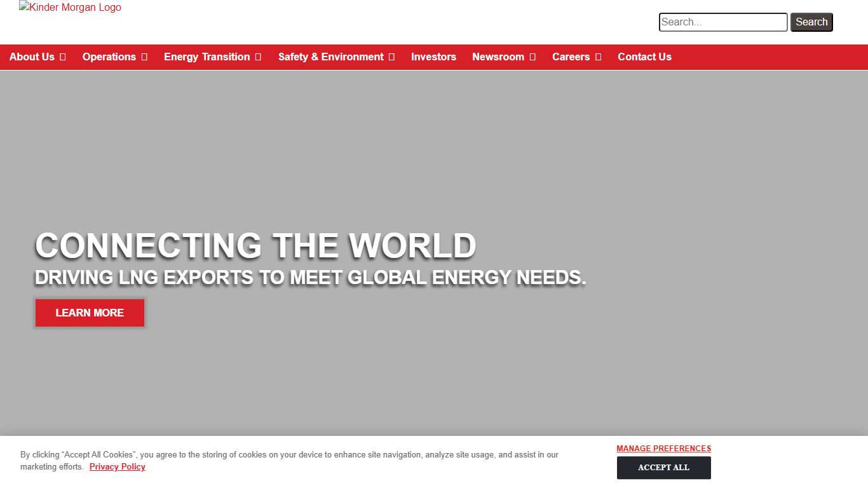This screenshot has width=868, height=488.
Task: Select the Investors menu item
Action: coord(434,57)
